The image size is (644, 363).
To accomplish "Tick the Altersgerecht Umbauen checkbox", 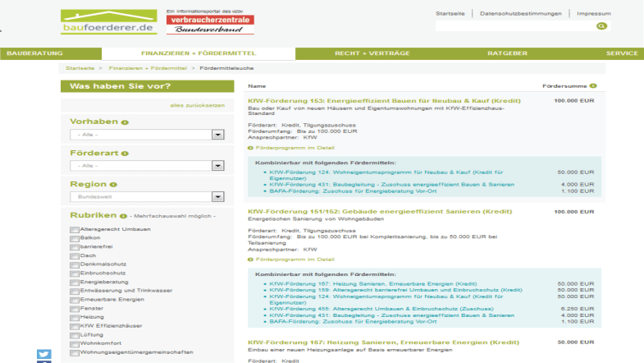I will [x=75, y=230].
